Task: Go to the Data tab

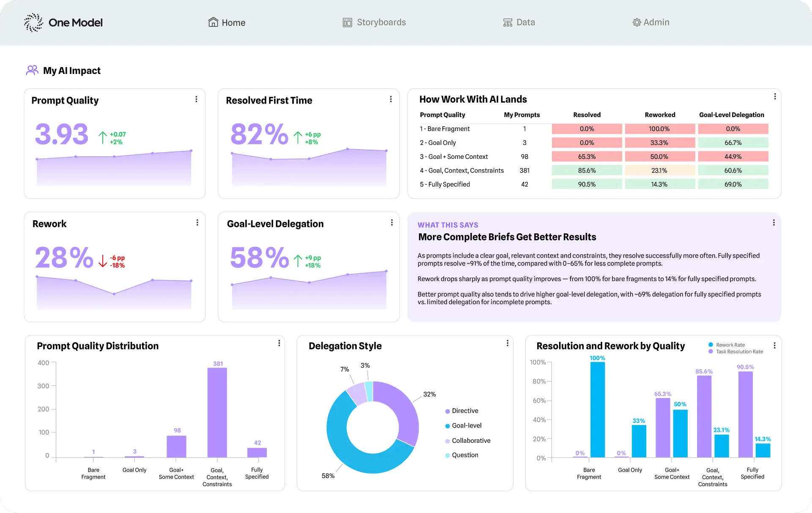Action: point(519,22)
